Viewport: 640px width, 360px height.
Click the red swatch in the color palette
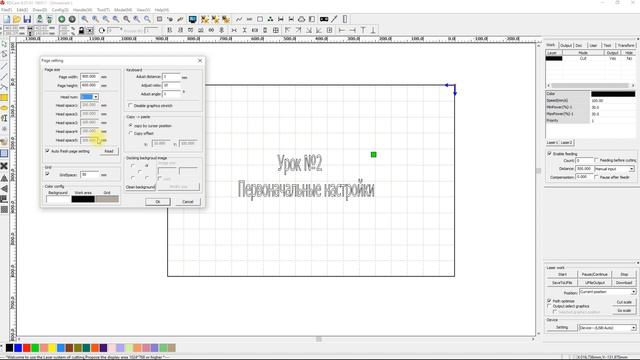tap(27, 348)
